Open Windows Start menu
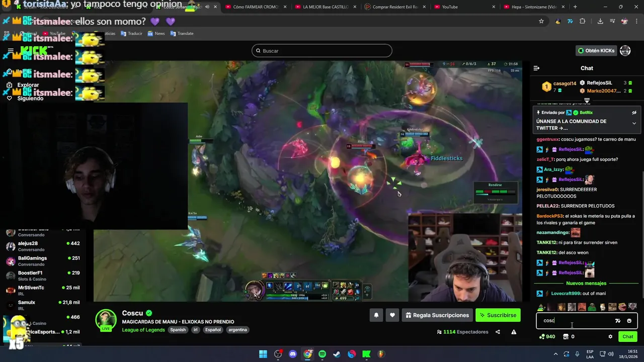This screenshot has width=644, height=362. (263, 354)
